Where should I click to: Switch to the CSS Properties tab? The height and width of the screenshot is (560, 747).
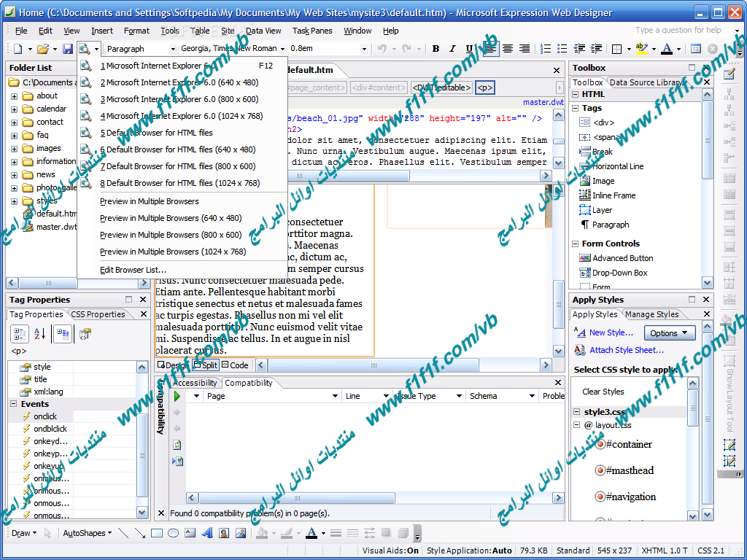(98, 314)
